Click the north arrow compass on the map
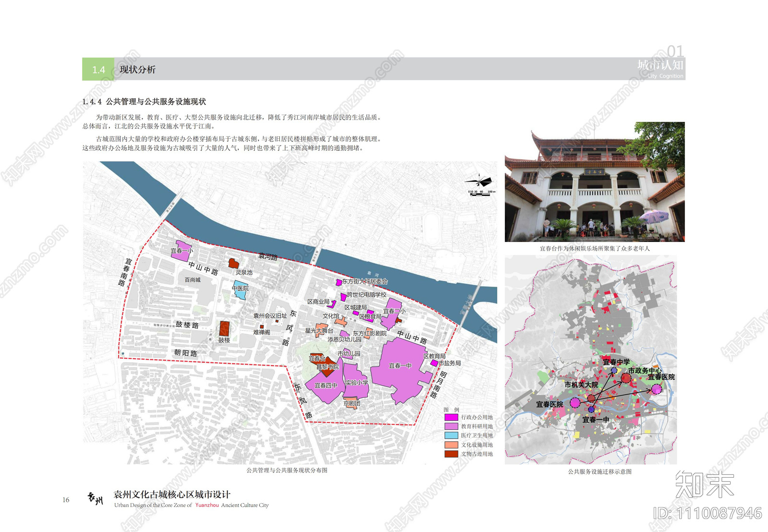This screenshot has height=532, width=768. click(x=479, y=181)
